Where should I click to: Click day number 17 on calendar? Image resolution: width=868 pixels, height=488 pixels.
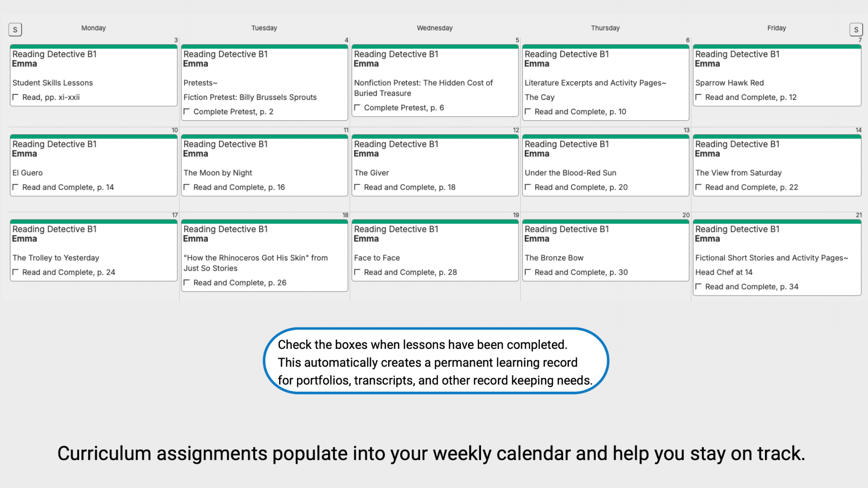pyautogui.click(x=175, y=215)
